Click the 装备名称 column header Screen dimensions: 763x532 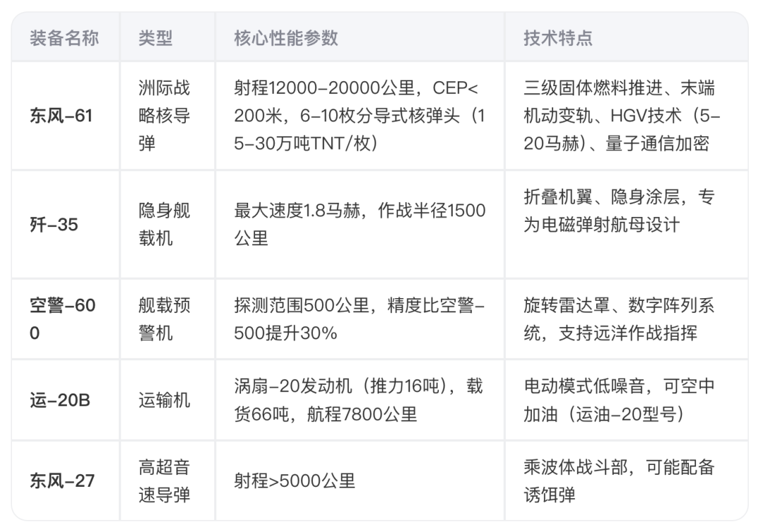point(66,37)
